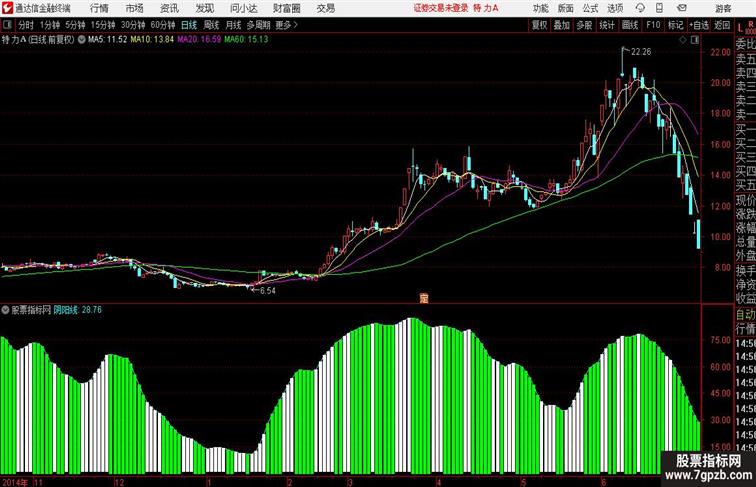Open the 多周期 multi-period view
Screen dimensions: 756x487
(258, 25)
